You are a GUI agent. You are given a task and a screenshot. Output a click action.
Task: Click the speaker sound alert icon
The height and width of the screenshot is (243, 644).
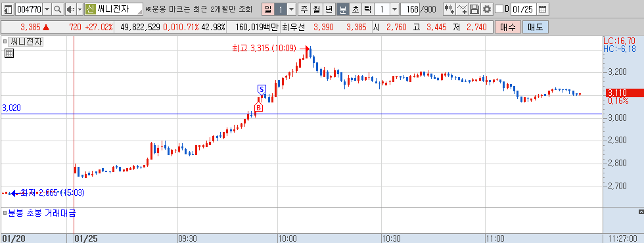tap(70, 9)
